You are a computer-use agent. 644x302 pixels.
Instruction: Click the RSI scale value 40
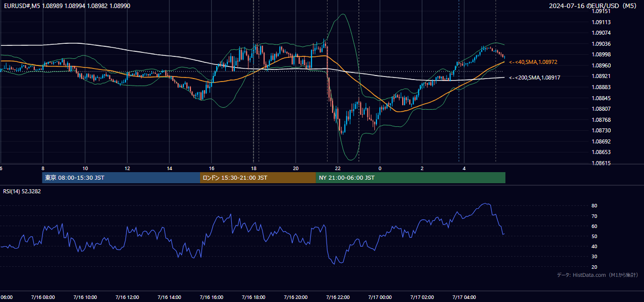595,246
